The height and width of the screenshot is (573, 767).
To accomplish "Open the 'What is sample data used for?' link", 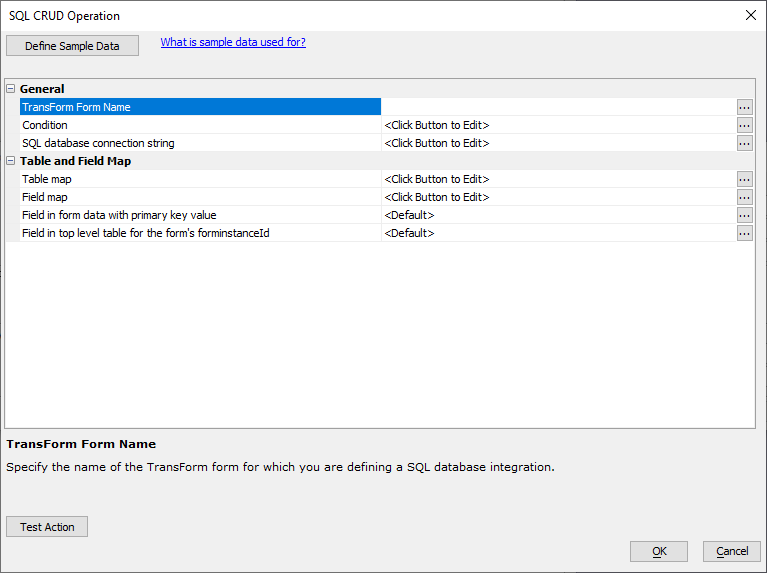I will tap(233, 42).
